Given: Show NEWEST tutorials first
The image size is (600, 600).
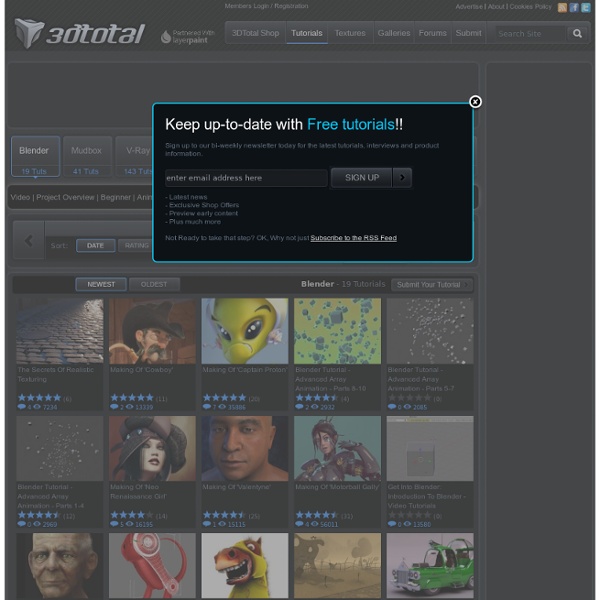Looking at the screenshot, I should click(x=101, y=284).
